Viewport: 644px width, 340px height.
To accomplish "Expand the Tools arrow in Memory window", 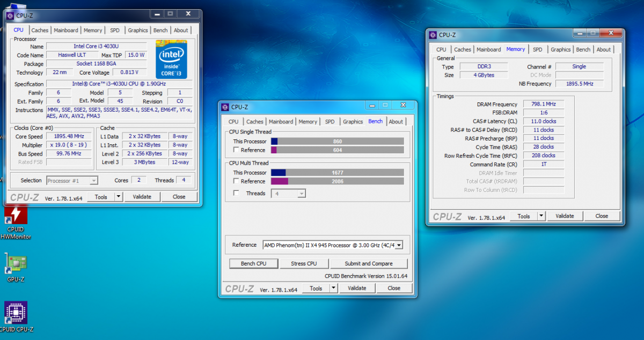I will [541, 216].
